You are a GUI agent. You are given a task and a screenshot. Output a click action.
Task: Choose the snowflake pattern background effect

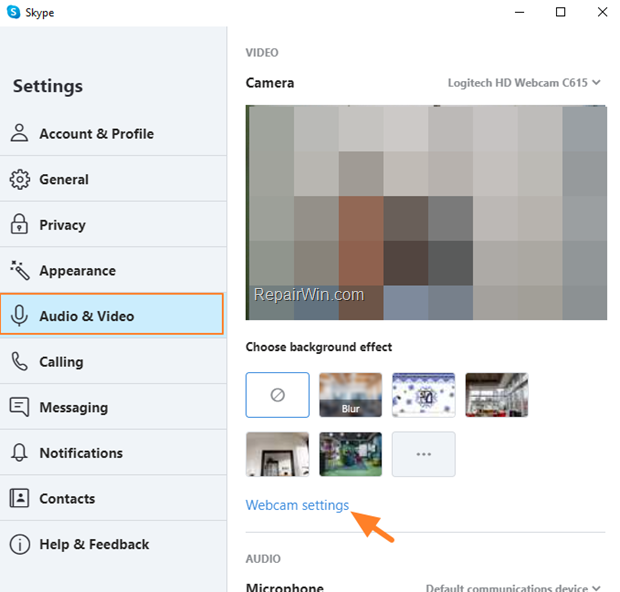tap(423, 395)
